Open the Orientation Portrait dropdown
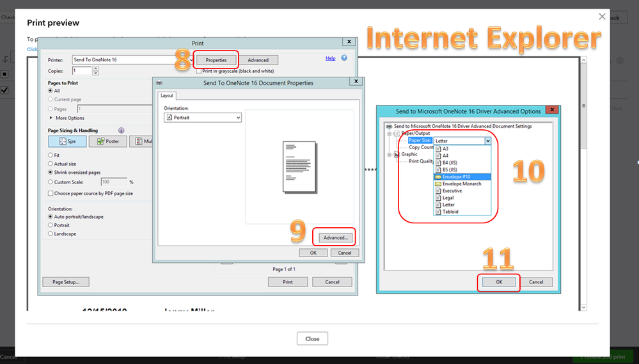The width and height of the screenshot is (639, 364). point(203,118)
